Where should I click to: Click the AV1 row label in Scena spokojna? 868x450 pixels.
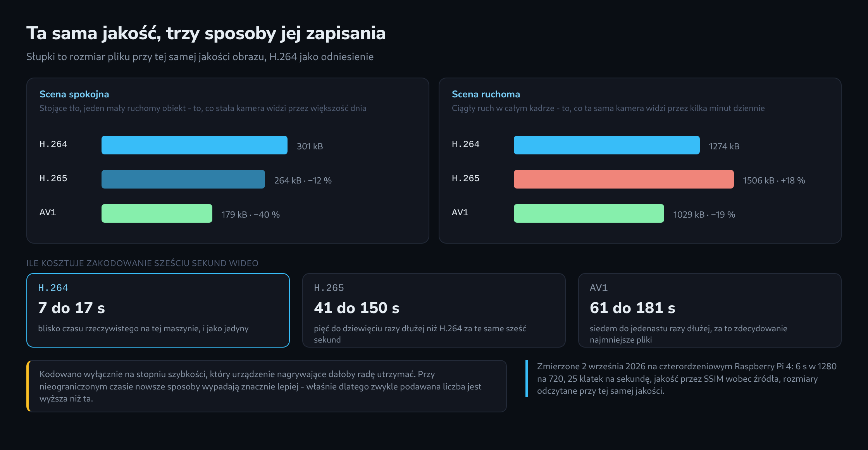pos(48,213)
